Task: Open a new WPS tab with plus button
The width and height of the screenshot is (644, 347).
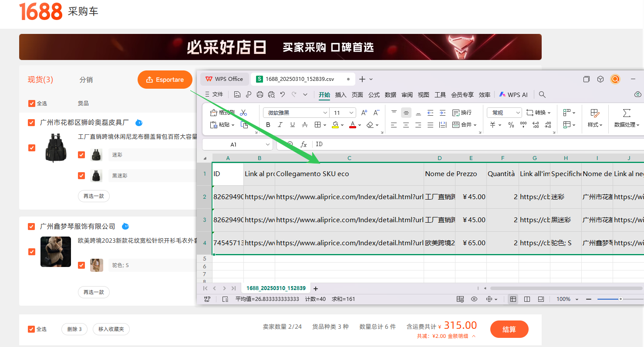Action: 362,79
